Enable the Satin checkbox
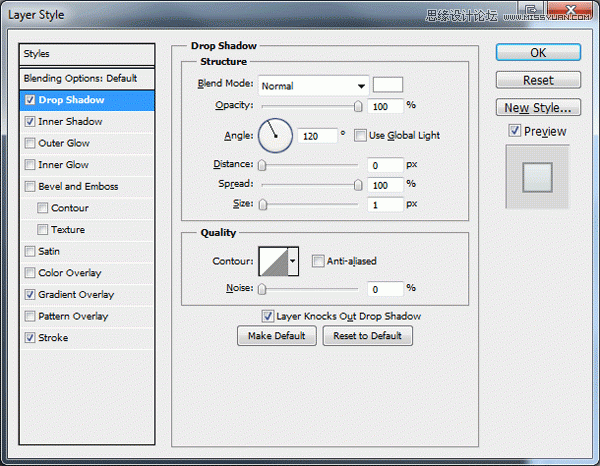Screen dimensions: 600x466 point(30,251)
